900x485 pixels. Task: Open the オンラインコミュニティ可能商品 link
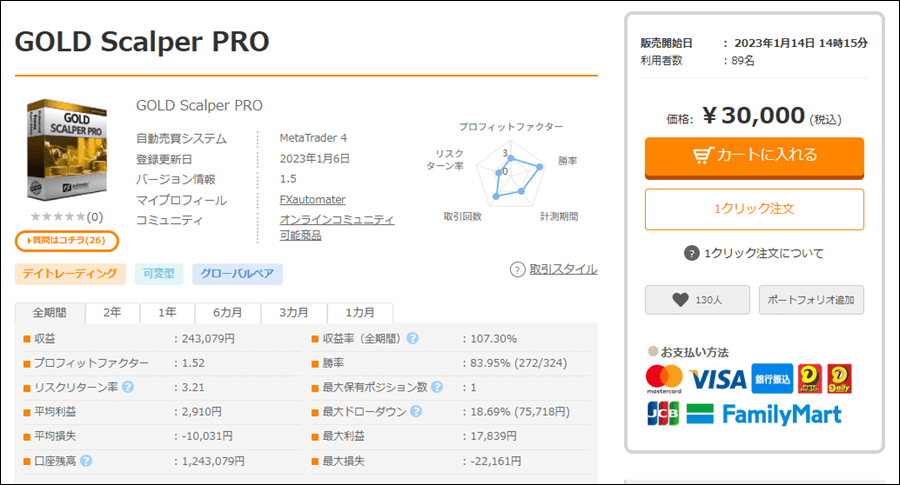(x=336, y=227)
